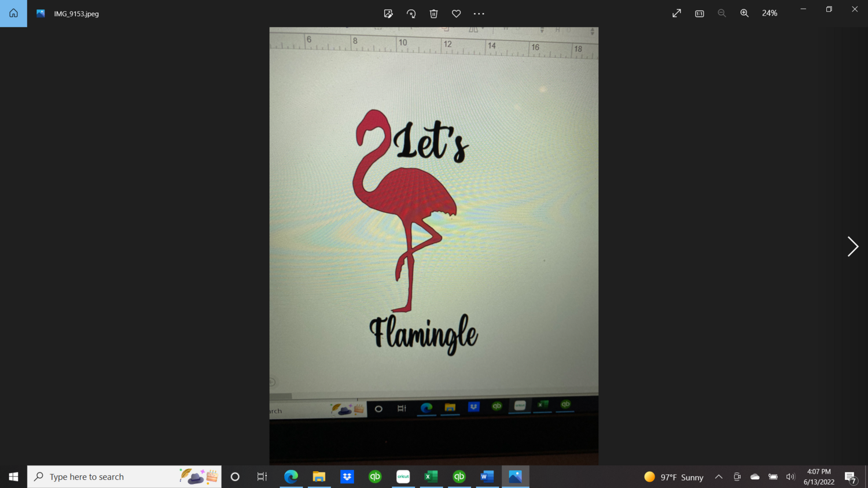Open the Windows Start menu

point(13,476)
